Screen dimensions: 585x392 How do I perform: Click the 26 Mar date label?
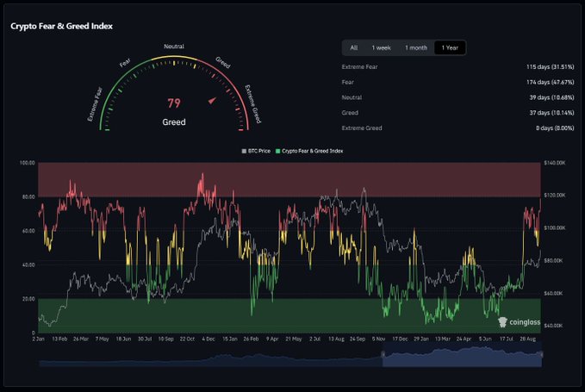click(x=81, y=339)
